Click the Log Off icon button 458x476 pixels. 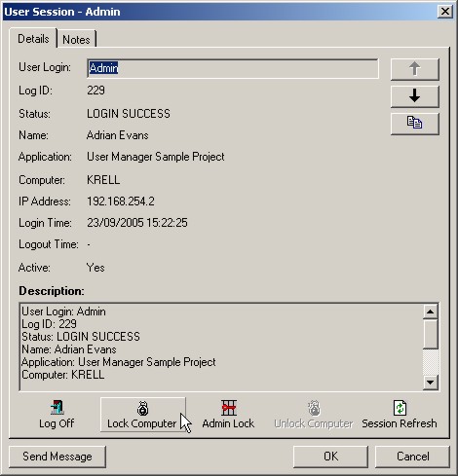57,415
